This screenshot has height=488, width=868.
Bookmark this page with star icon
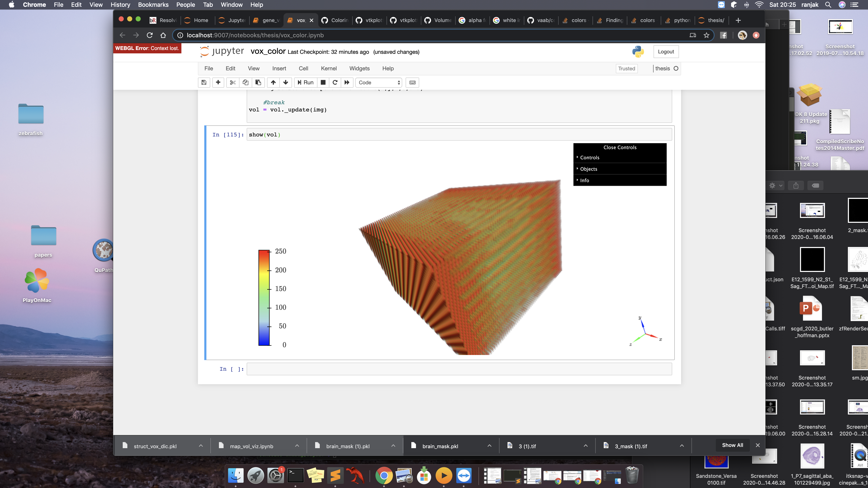pos(706,35)
